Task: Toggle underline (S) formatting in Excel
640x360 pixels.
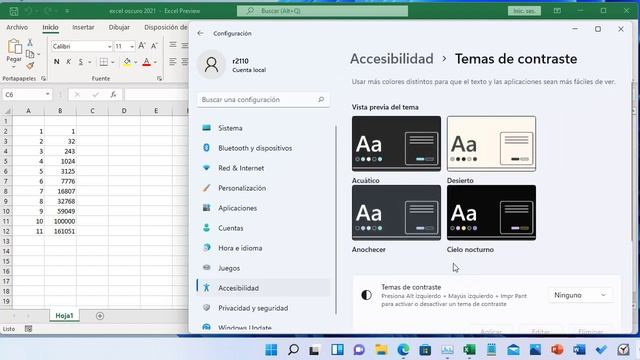Action: tap(81, 62)
